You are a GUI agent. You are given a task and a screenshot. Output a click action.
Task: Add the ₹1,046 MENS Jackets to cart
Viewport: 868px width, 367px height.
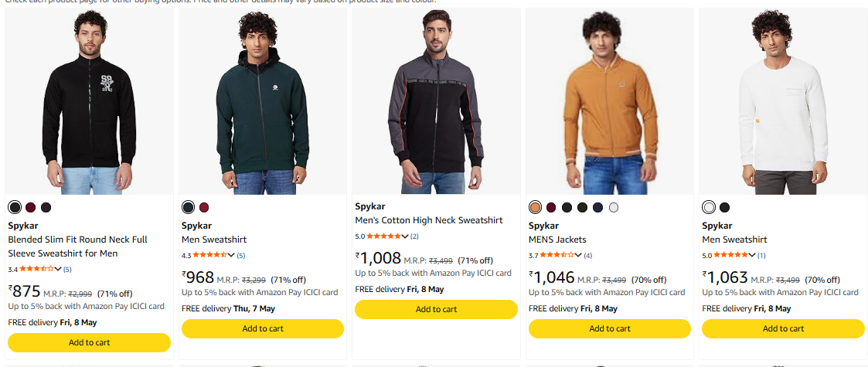pos(610,329)
